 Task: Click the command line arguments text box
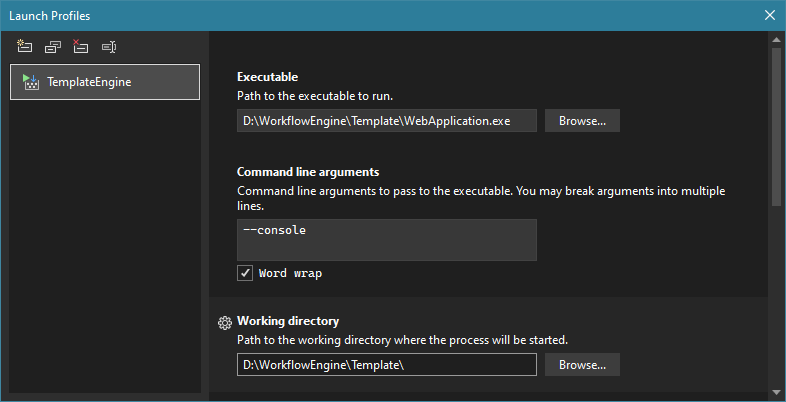387,240
